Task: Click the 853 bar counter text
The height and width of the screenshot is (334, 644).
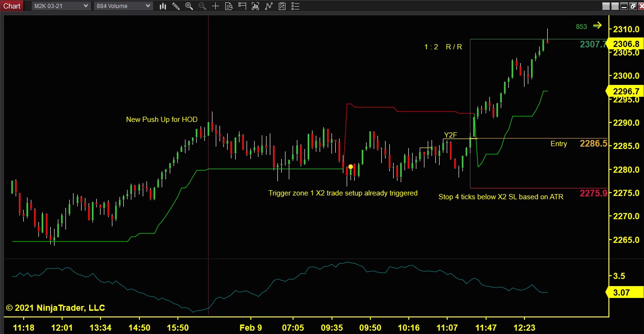Action: 581,27
